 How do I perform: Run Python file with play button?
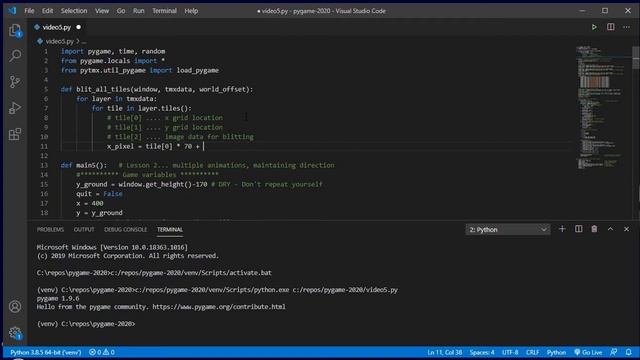[x=594, y=27]
